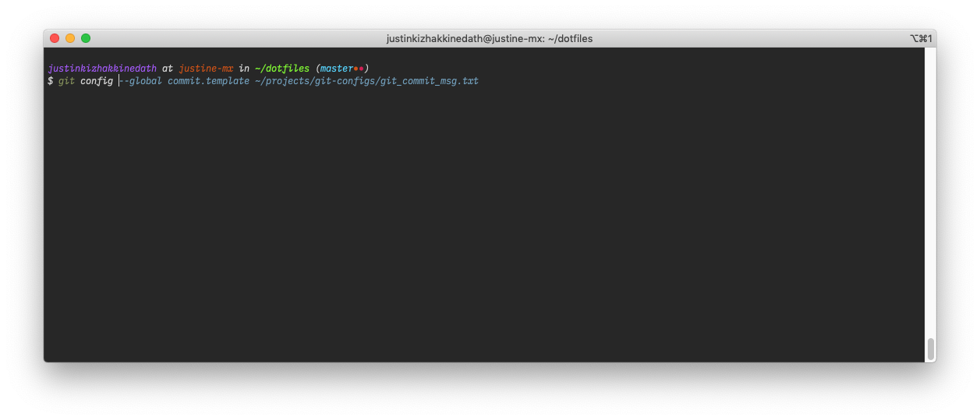The width and height of the screenshot is (980, 420).
Task: Place cursor on the word config
Action: [97, 81]
